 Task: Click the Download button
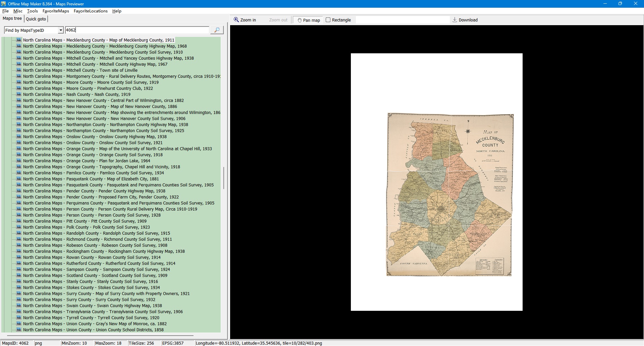pos(465,20)
